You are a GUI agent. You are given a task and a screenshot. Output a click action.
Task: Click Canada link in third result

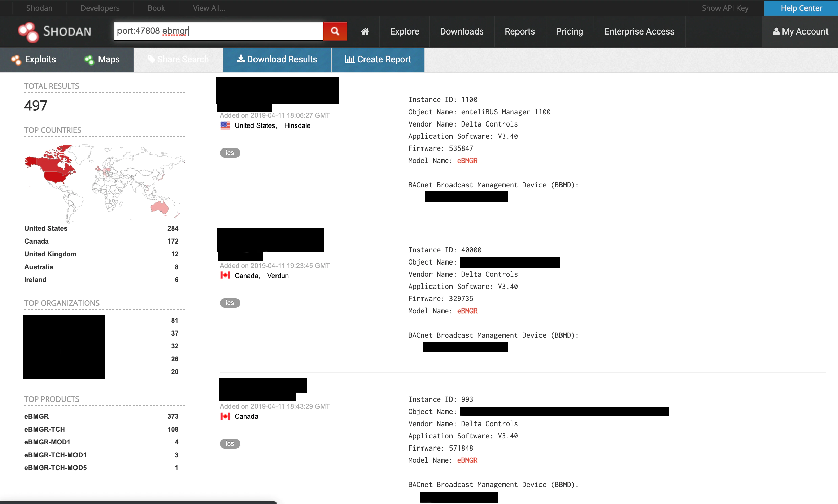tap(246, 416)
